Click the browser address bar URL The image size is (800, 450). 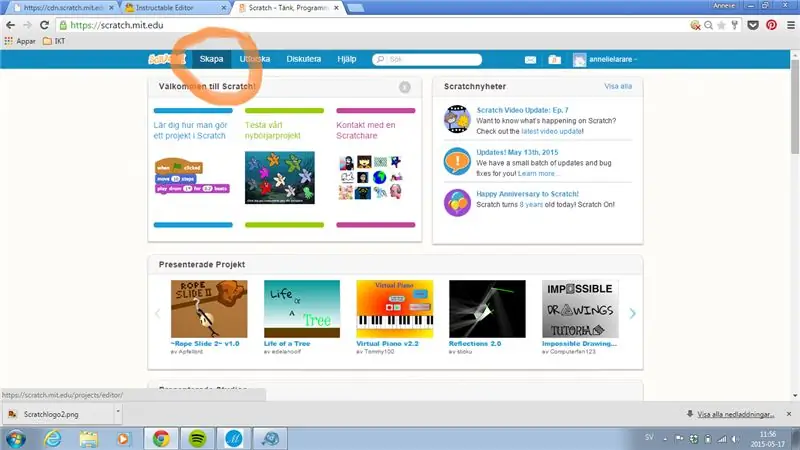tap(117, 25)
